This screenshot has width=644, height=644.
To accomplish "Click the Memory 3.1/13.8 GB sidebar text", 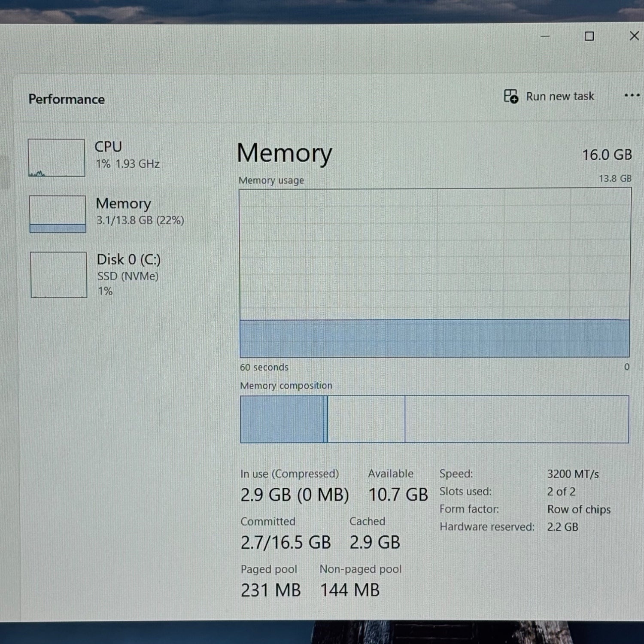I will (140, 220).
